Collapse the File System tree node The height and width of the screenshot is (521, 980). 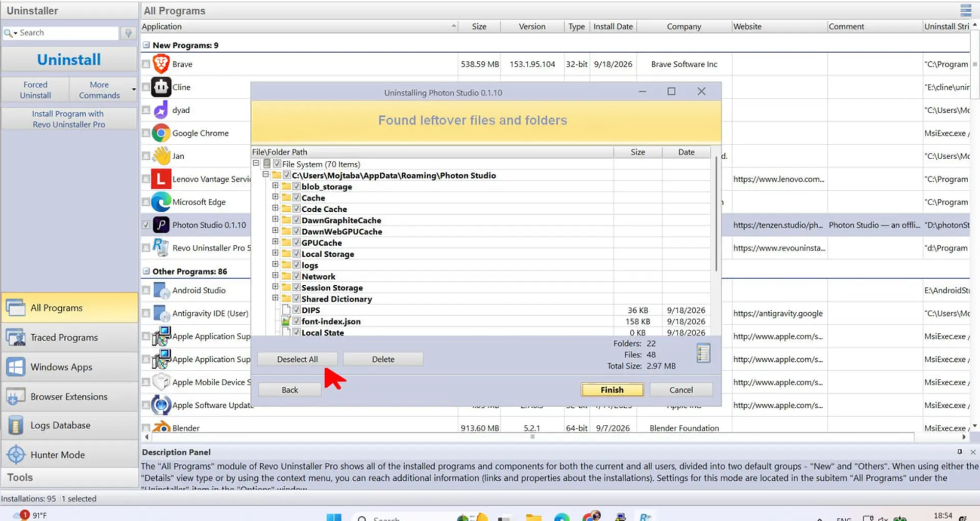tap(256, 163)
